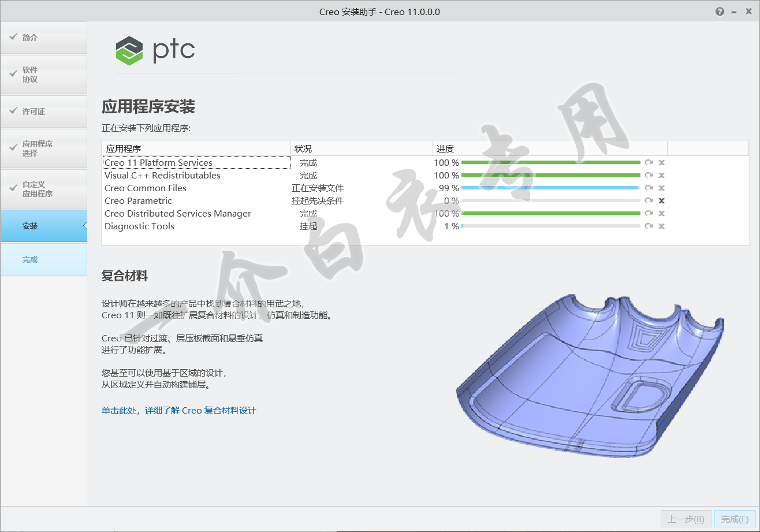Click the PTC logo

[x=155, y=50]
